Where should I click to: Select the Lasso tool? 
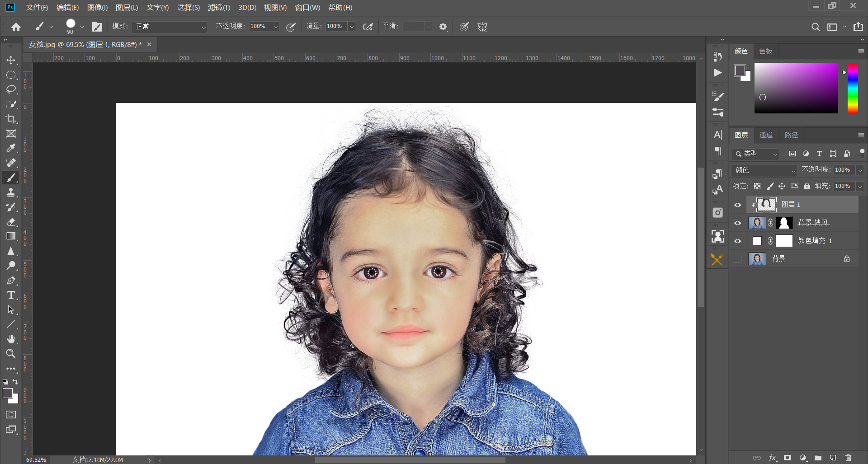coord(11,89)
